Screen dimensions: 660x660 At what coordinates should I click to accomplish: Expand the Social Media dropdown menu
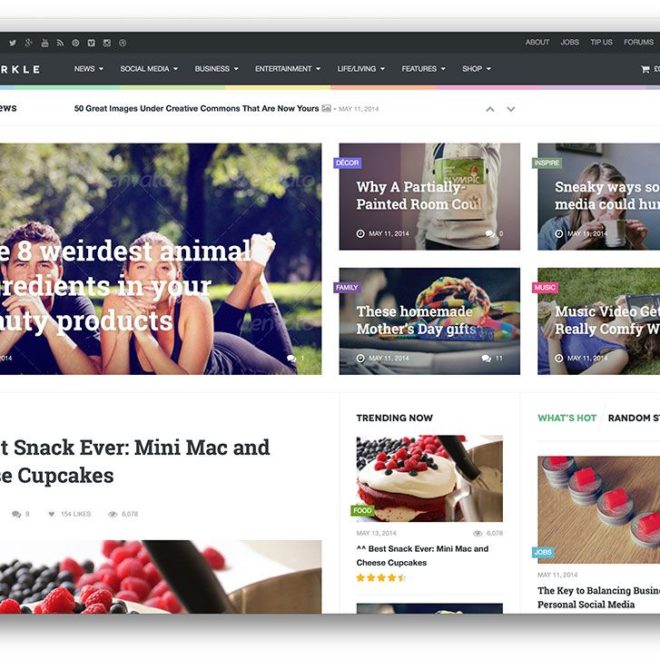click(149, 69)
